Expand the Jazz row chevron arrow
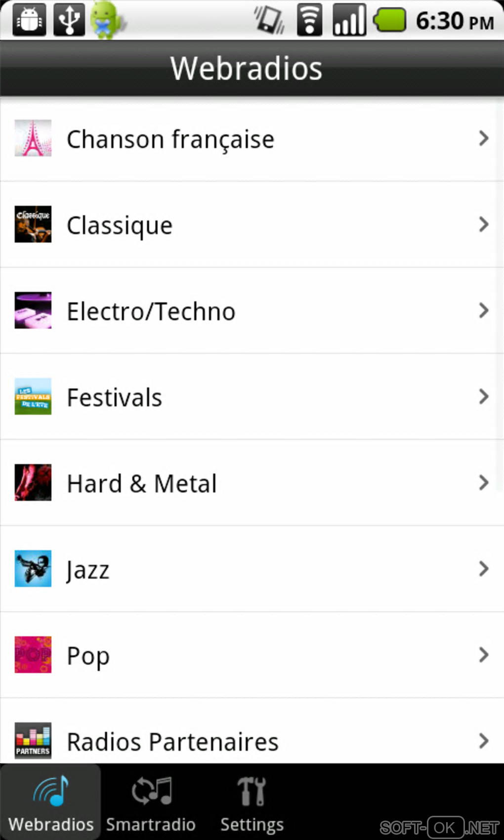Image resolution: width=504 pixels, height=840 pixels. (x=484, y=569)
